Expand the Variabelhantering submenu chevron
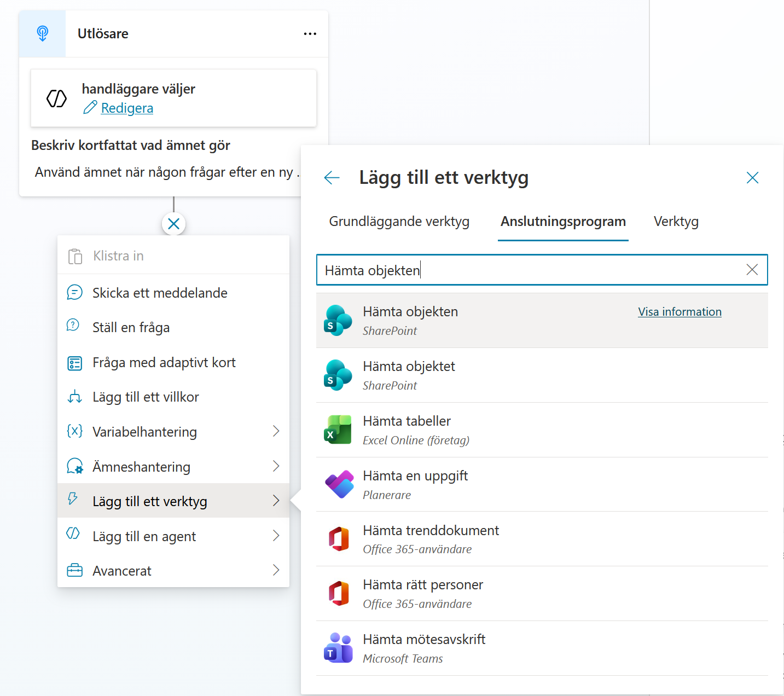This screenshot has height=696, width=784. coord(276,431)
